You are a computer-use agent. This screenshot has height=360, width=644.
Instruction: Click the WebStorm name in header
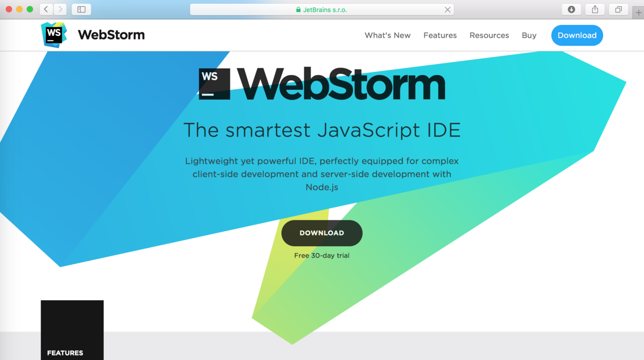[x=111, y=35]
